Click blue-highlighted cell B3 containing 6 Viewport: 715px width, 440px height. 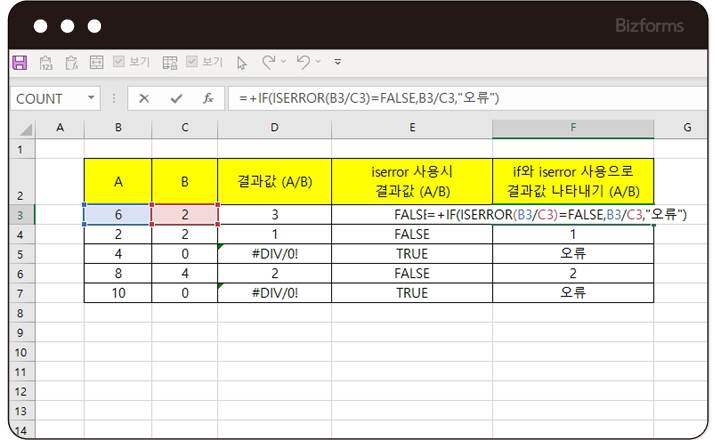[x=118, y=215]
